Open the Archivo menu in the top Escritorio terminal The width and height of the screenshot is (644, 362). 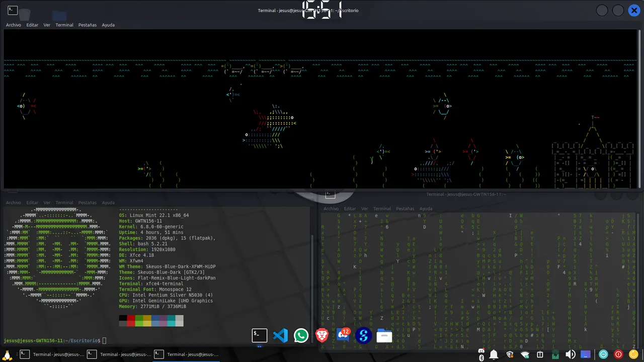(14, 25)
